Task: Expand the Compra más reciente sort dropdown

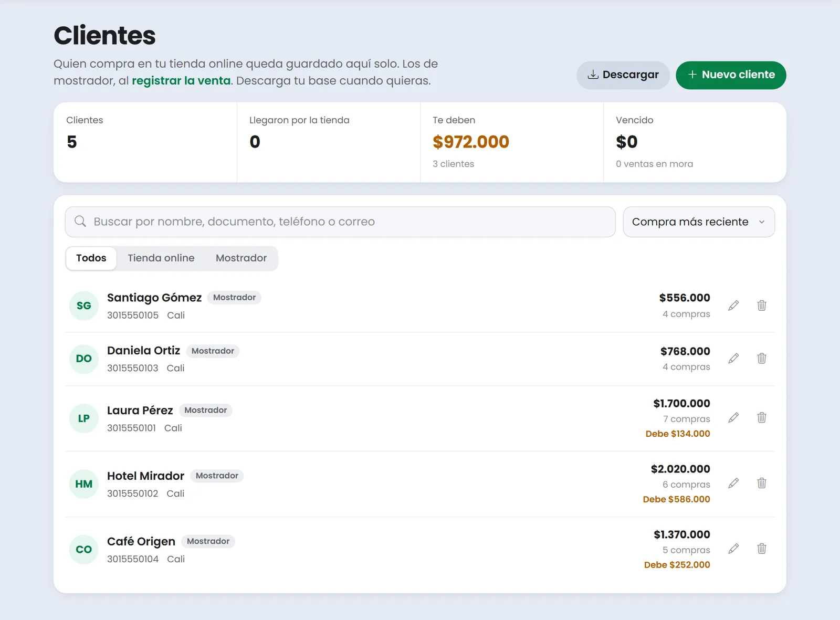Action: [699, 222]
